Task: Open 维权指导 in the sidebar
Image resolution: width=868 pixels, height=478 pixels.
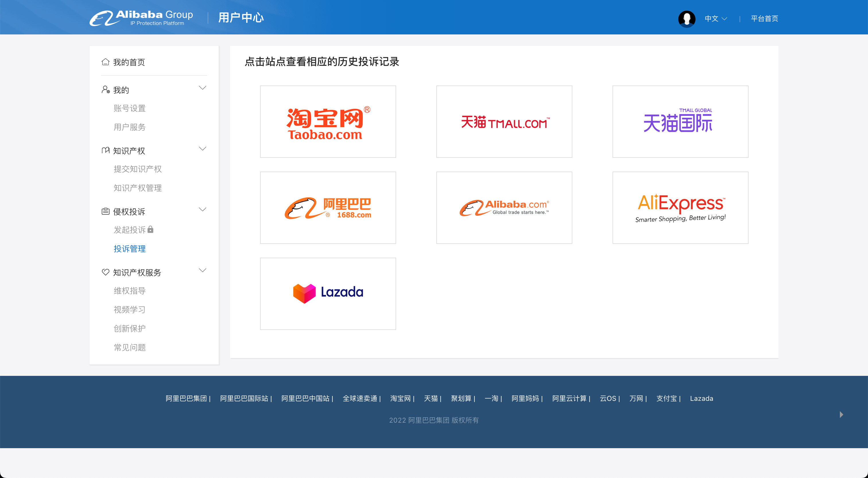Action: pyautogui.click(x=130, y=290)
